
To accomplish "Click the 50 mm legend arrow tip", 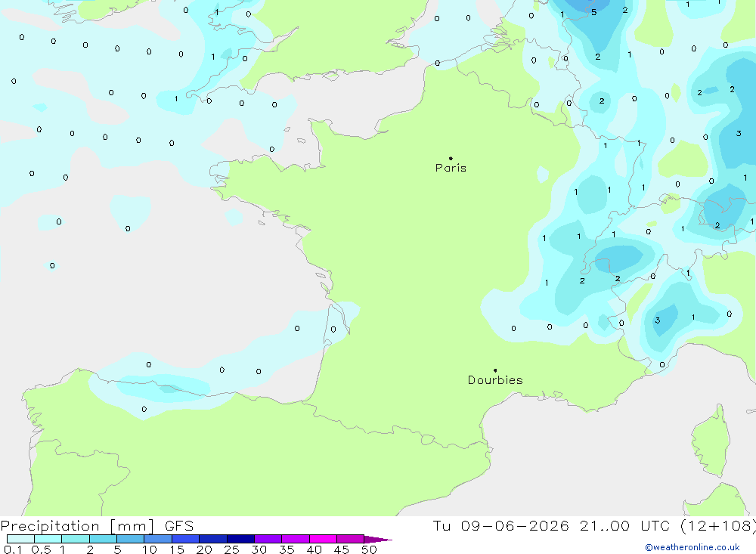I will 378,540.
